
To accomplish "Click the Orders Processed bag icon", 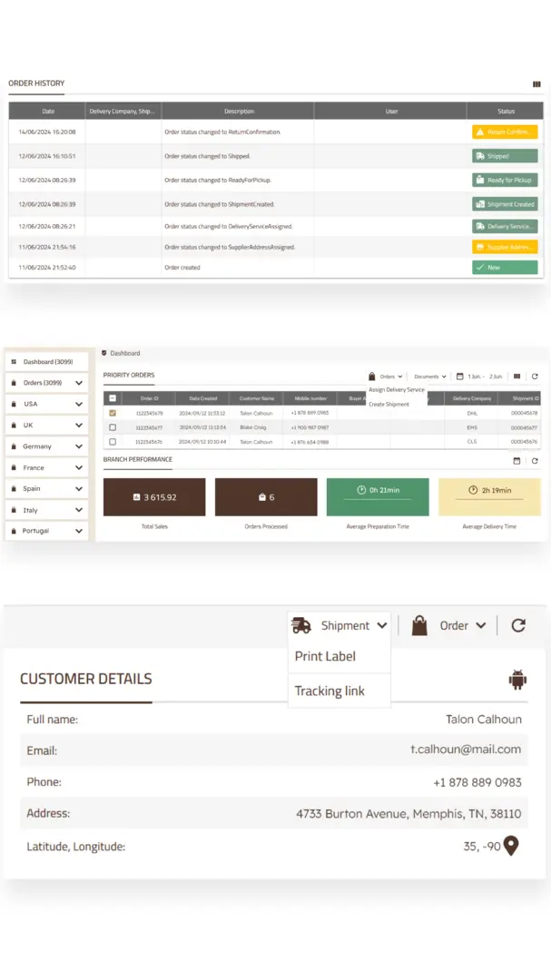I will [x=262, y=497].
